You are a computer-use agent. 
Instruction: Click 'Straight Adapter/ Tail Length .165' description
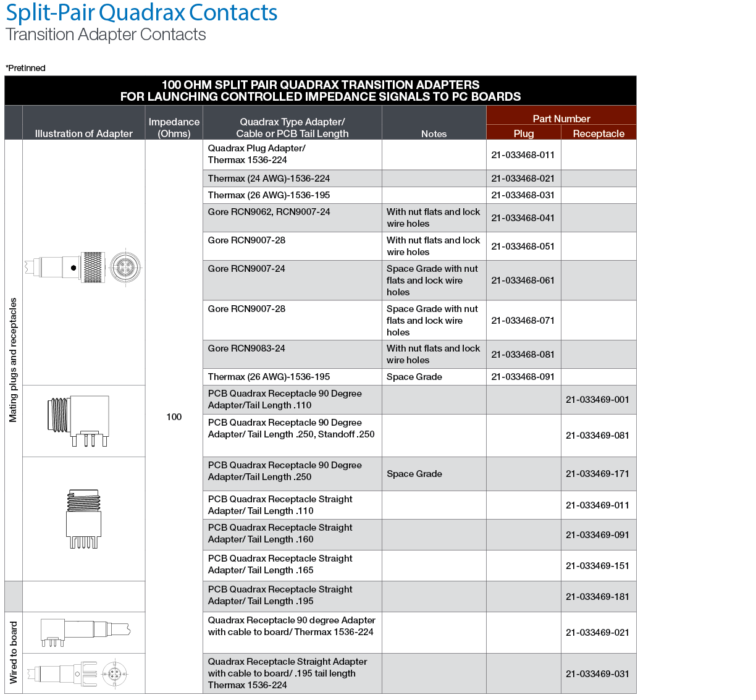coord(280,564)
